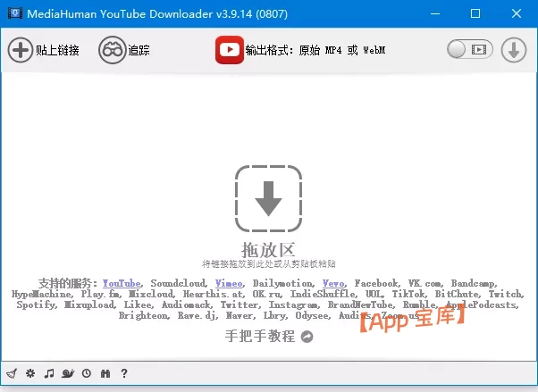Click the Bandcamp text in supported services

(x=474, y=283)
